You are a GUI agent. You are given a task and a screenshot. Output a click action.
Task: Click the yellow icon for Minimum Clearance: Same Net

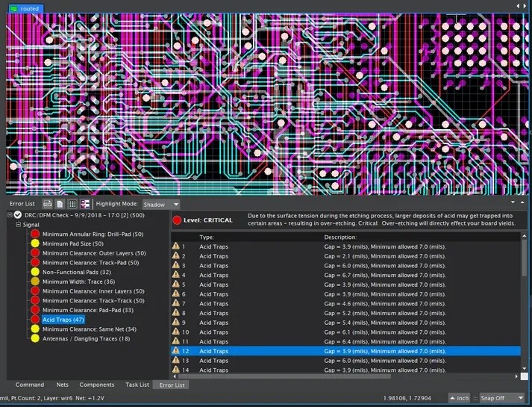click(35, 329)
